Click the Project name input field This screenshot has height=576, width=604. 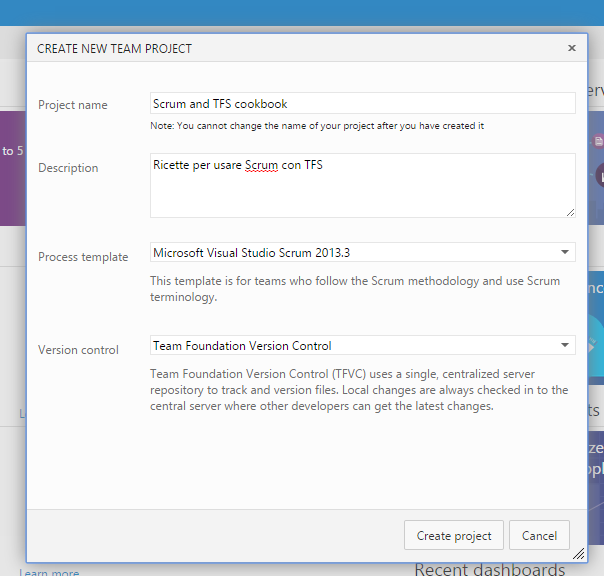point(363,103)
